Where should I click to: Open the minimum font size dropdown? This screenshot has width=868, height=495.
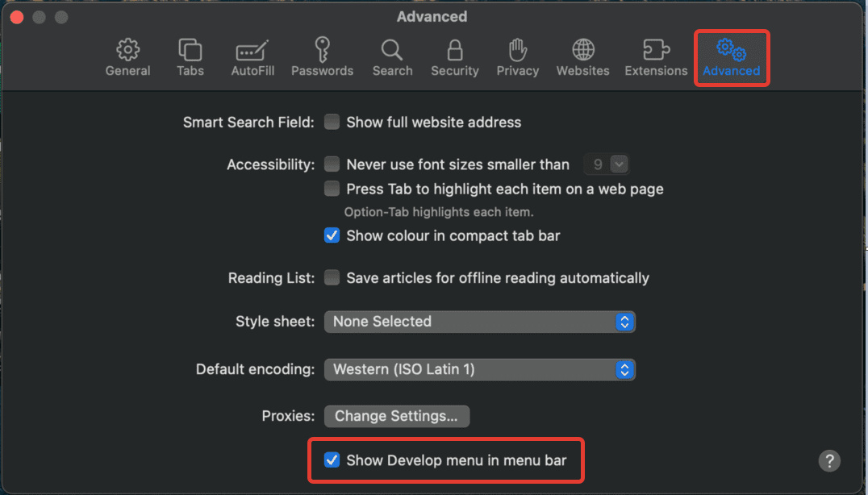607,164
